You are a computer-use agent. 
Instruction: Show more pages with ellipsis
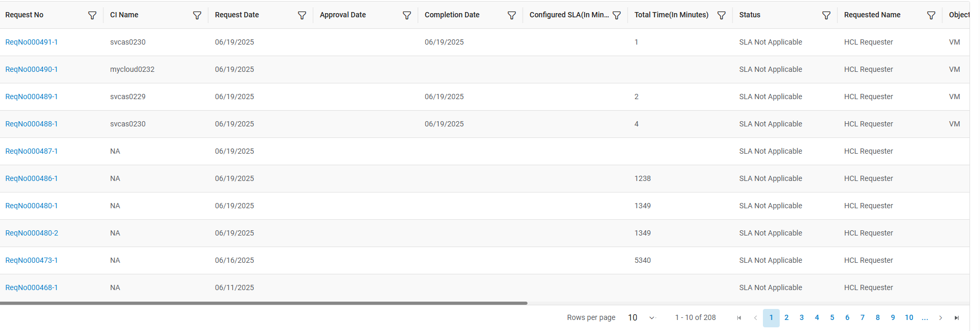click(925, 318)
